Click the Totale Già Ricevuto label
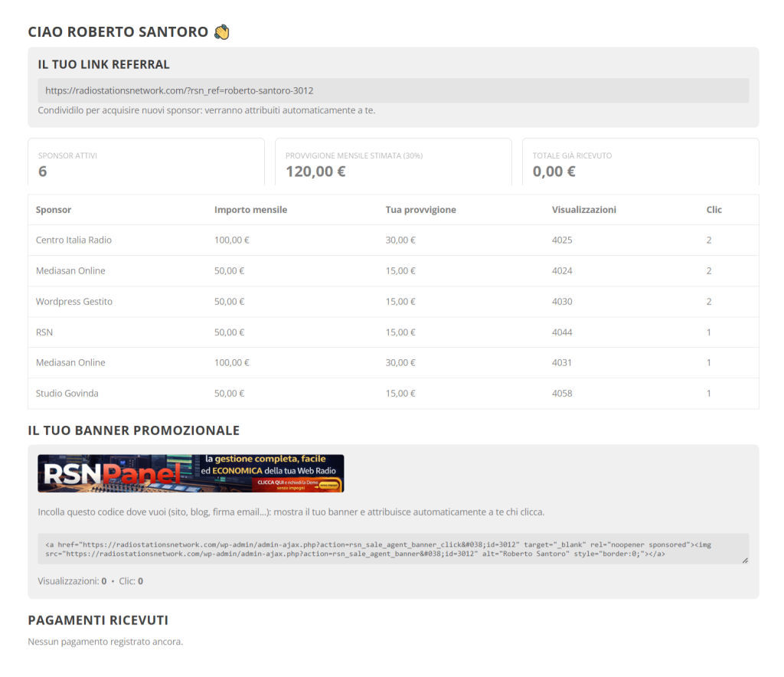 (x=572, y=155)
